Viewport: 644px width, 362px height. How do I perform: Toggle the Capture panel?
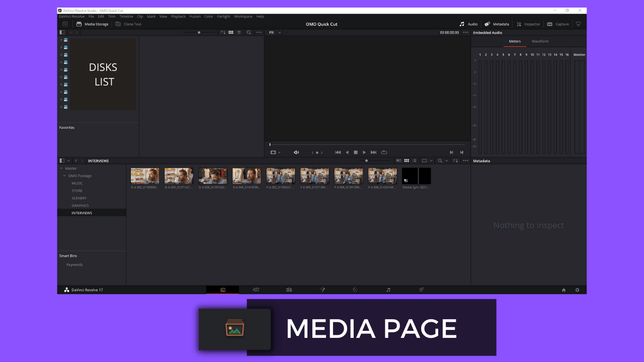pyautogui.click(x=558, y=24)
